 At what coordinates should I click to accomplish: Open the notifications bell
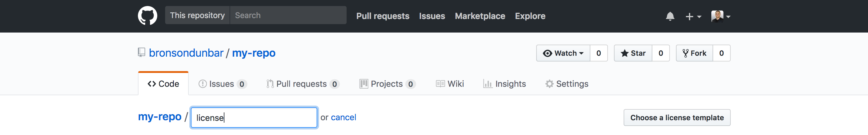pos(670,16)
